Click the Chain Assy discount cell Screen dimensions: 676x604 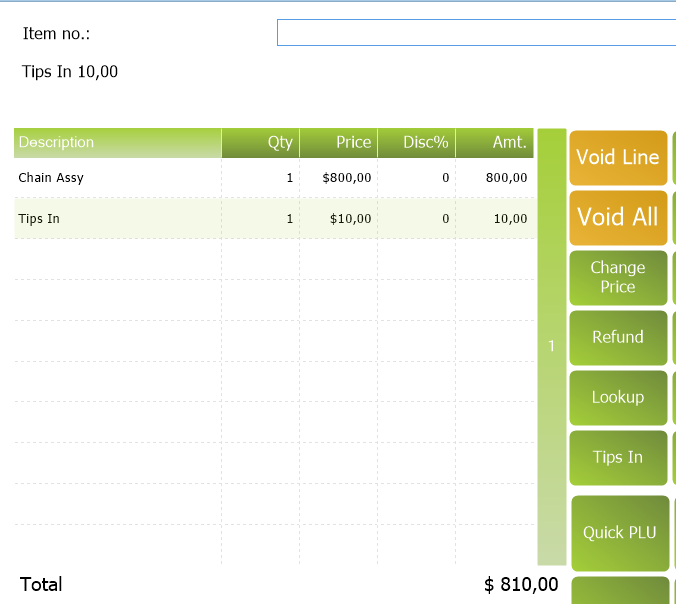tap(417, 178)
